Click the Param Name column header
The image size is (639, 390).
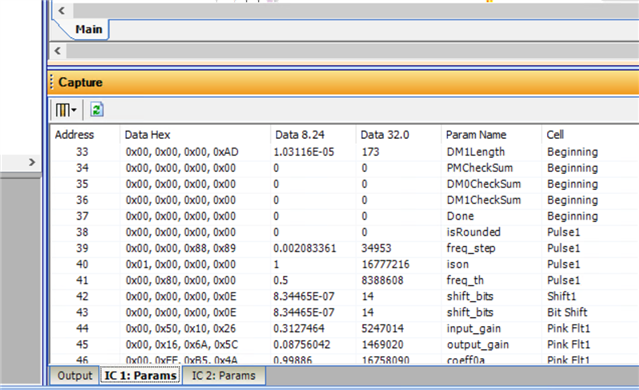pos(476,135)
